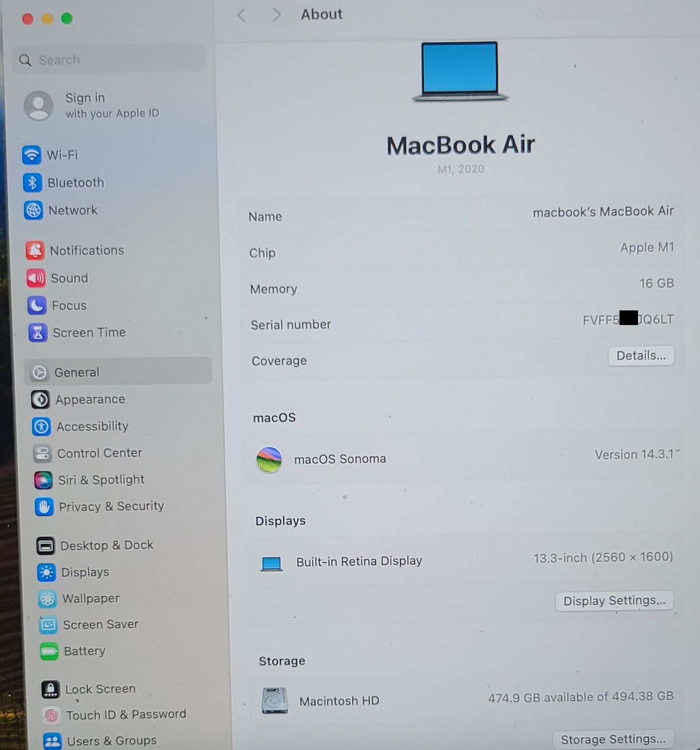The height and width of the screenshot is (750, 700).
Task: Open Notifications bell icon
Action: 35,251
